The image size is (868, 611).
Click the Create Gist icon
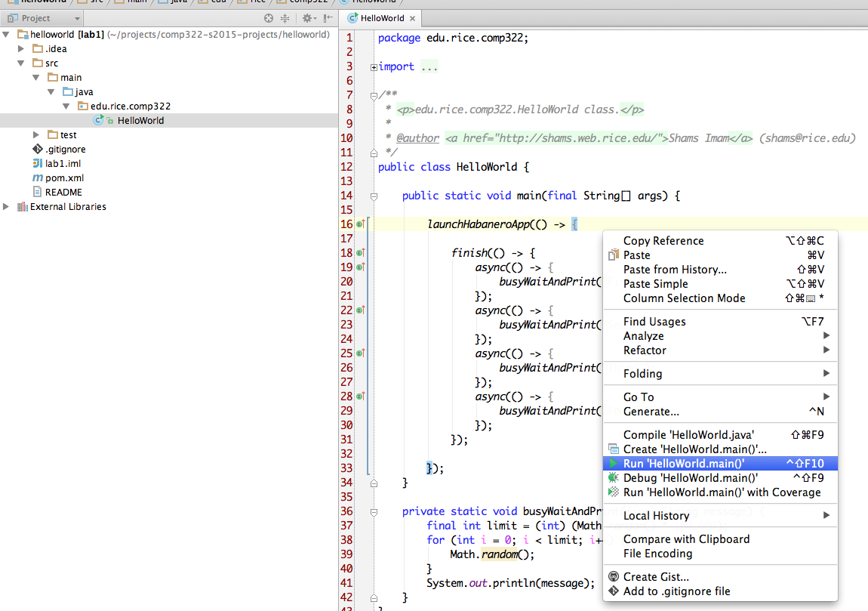613,576
